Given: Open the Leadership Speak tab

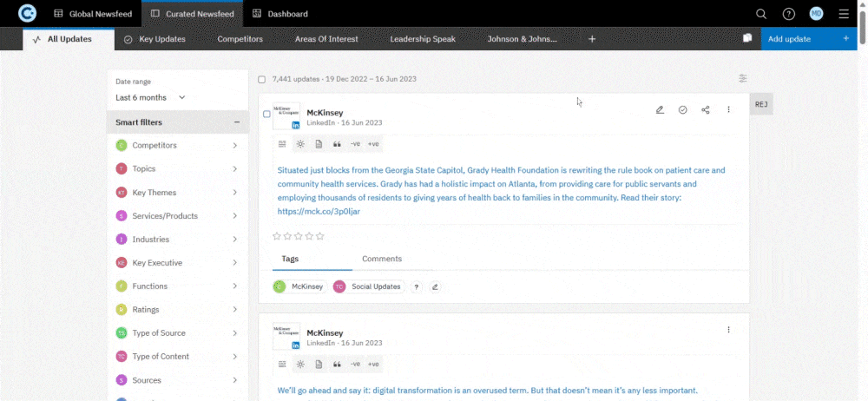Looking at the screenshot, I should click(x=423, y=39).
